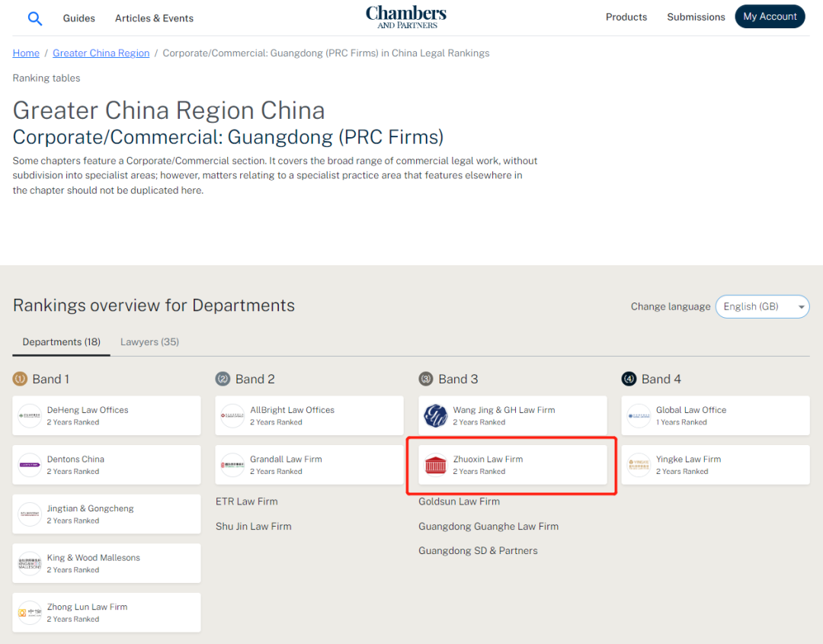
Task: Open AllBright Law Offices firm name
Action: [x=293, y=410]
